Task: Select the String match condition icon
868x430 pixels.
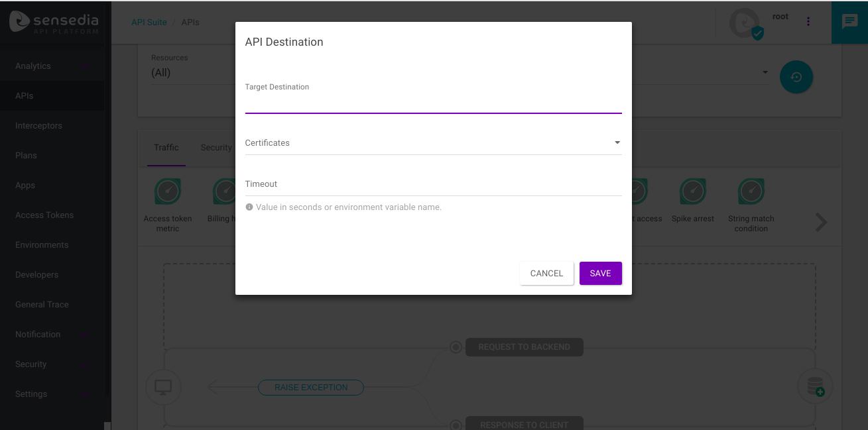Action: point(751,191)
